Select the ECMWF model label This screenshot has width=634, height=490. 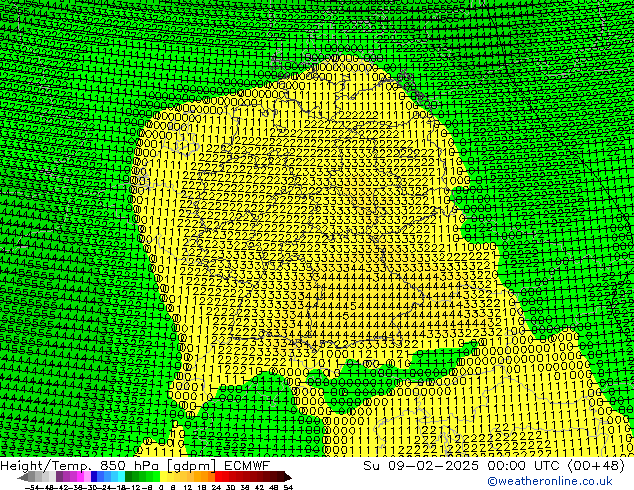245,465
